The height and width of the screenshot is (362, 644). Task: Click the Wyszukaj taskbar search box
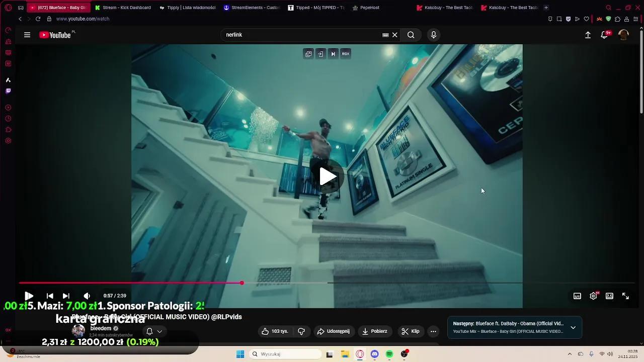(285, 354)
